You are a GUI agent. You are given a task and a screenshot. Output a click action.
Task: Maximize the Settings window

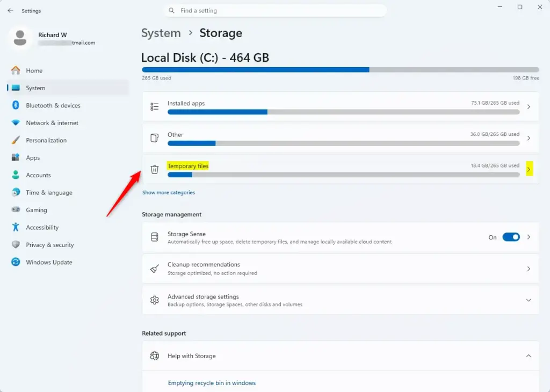tap(520, 7)
